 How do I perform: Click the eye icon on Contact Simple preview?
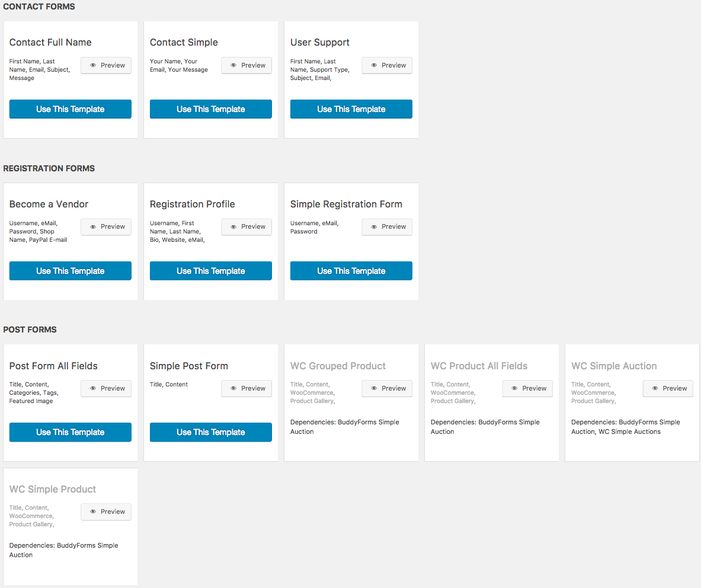(x=233, y=65)
